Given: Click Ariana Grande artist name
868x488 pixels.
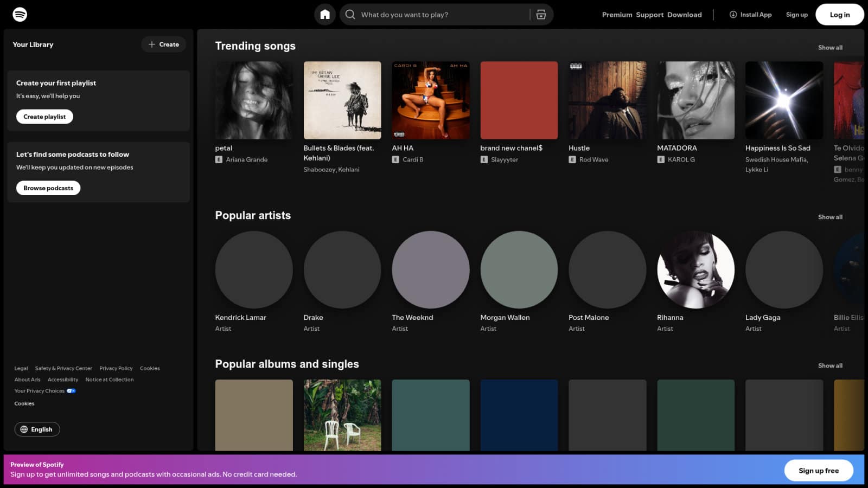Looking at the screenshot, I should coord(247,159).
